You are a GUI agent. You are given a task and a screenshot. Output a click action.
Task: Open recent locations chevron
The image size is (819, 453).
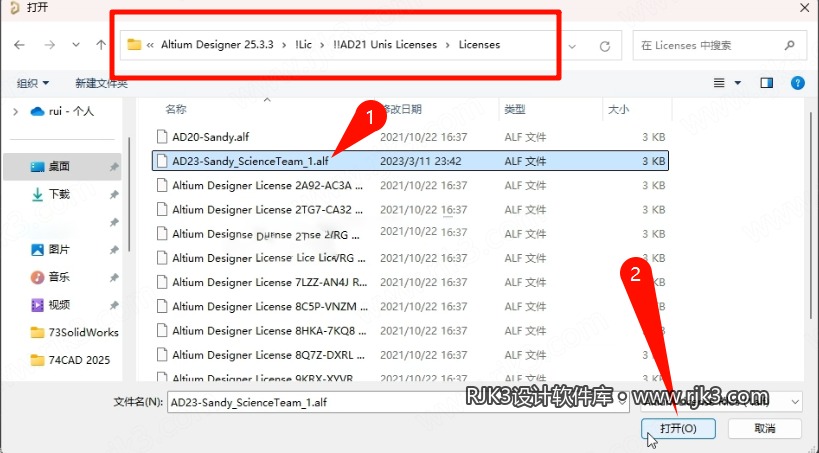pos(76,45)
